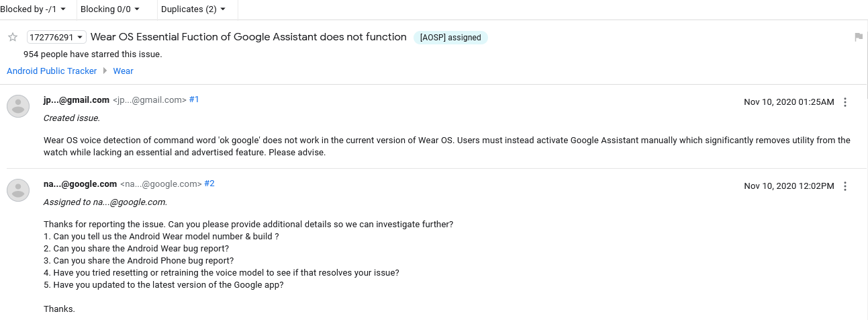868x320 pixels.
Task: Expand the Duplicates (2) dropdown
Action: [x=193, y=9]
